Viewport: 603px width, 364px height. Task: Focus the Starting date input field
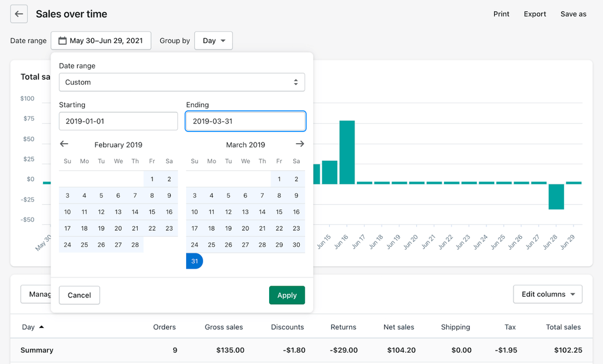[x=118, y=121]
